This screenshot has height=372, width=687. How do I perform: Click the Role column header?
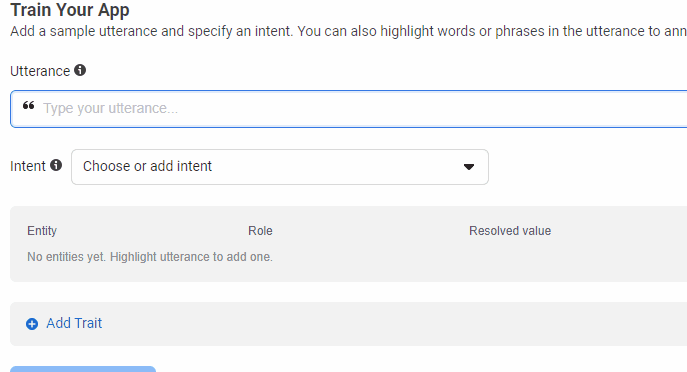pyautogui.click(x=260, y=231)
